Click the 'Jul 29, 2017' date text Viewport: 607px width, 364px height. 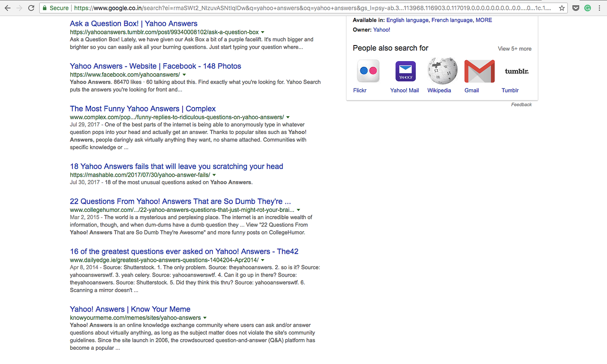coord(85,124)
